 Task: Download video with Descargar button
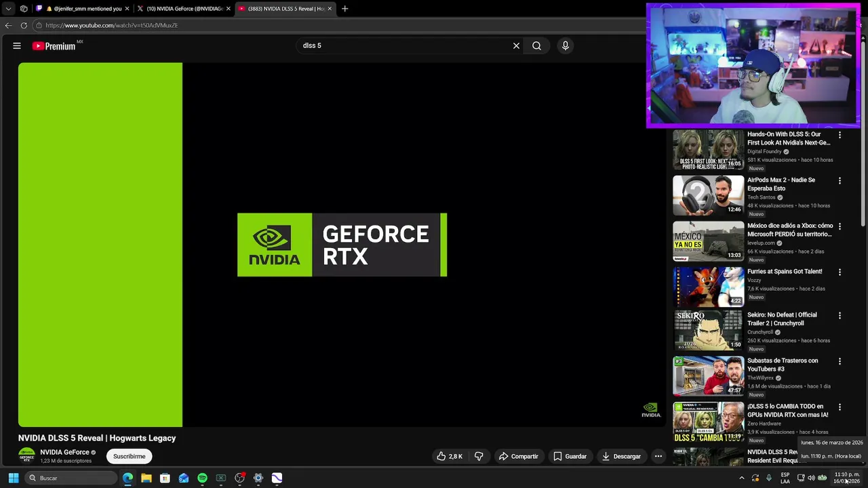pyautogui.click(x=621, y=456)
